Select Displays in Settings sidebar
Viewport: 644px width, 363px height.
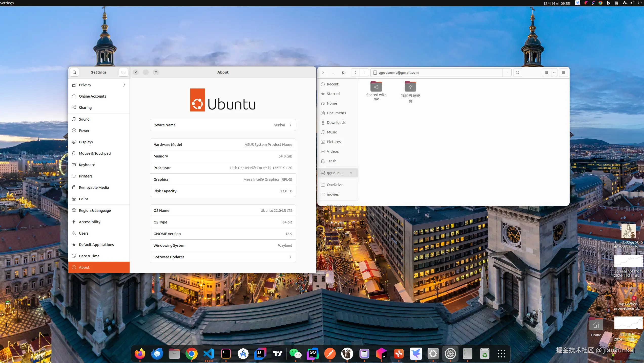click(86, 142)
